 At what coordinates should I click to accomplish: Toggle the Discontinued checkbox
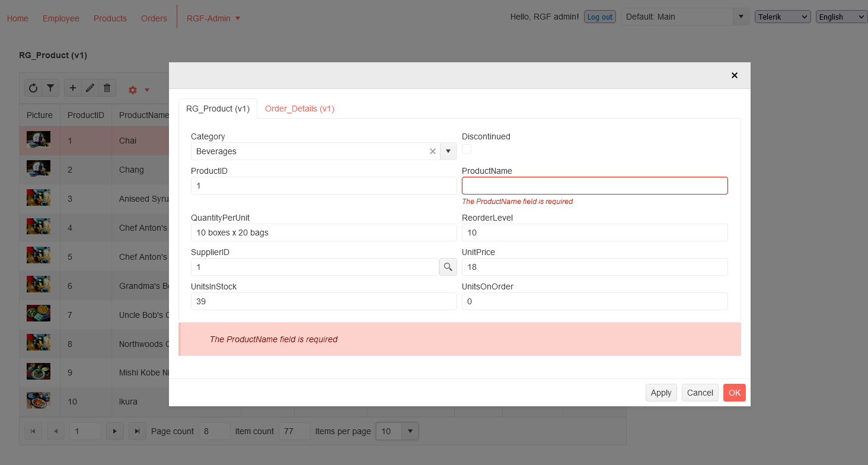(x=467, y=149)
